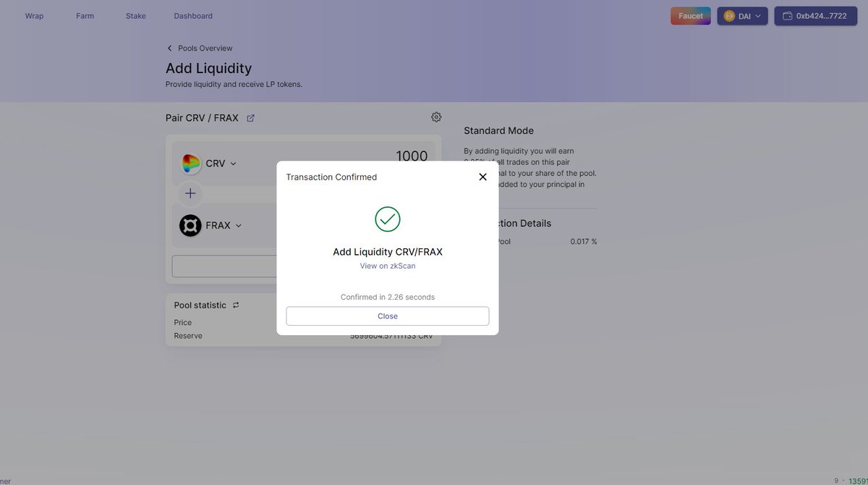868x485 pixels.
Task: Open the settings gear icon
Action: tap(436, 117)
